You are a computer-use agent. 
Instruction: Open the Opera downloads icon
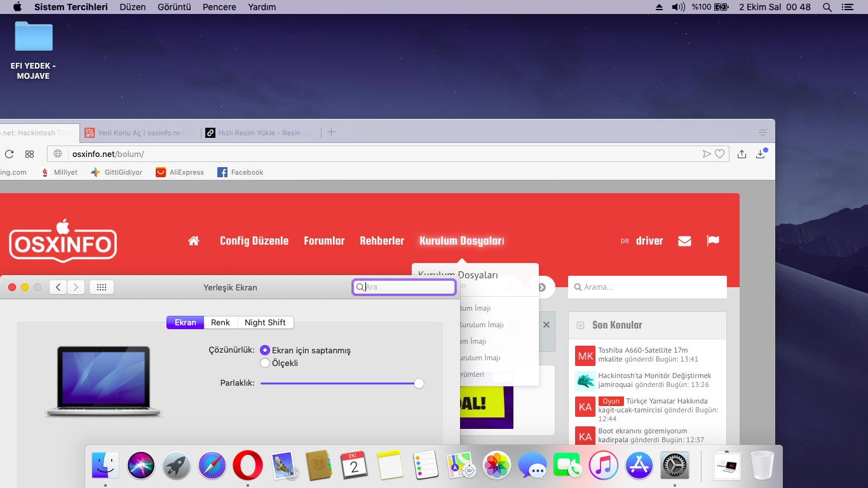761,154
